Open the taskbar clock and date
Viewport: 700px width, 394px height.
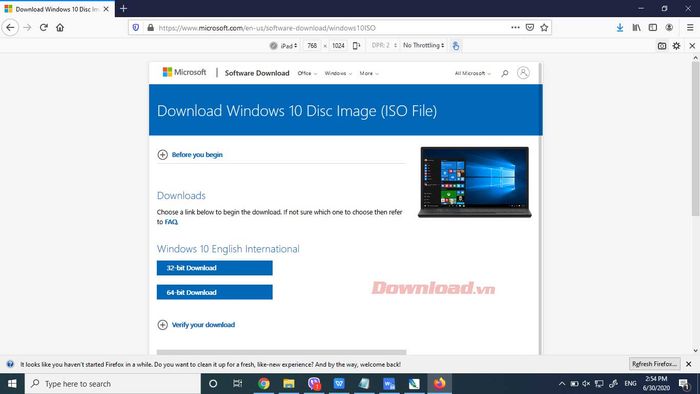pyautogui.click(x=656, y=384)
